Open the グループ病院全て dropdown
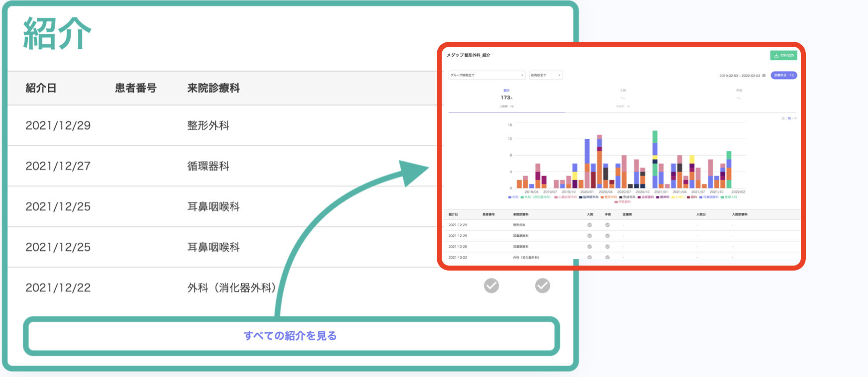868x377 pixels. click(x=487, y=75)
